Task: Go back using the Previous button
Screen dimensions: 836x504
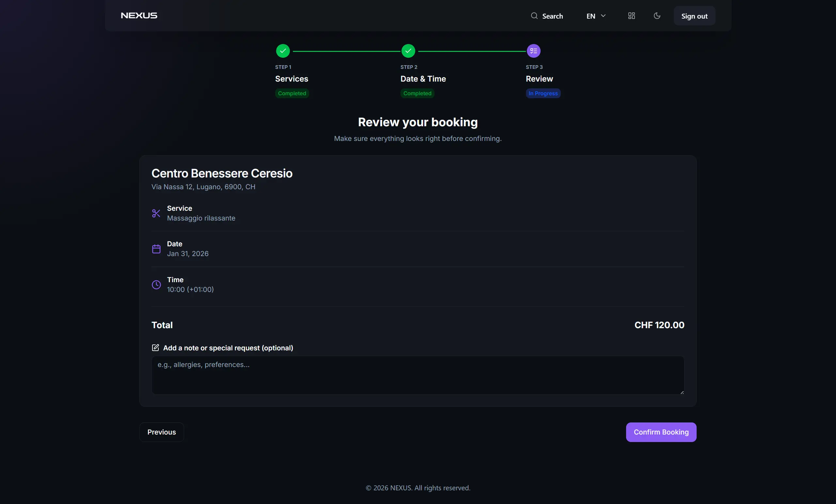Action: point(162,432)
